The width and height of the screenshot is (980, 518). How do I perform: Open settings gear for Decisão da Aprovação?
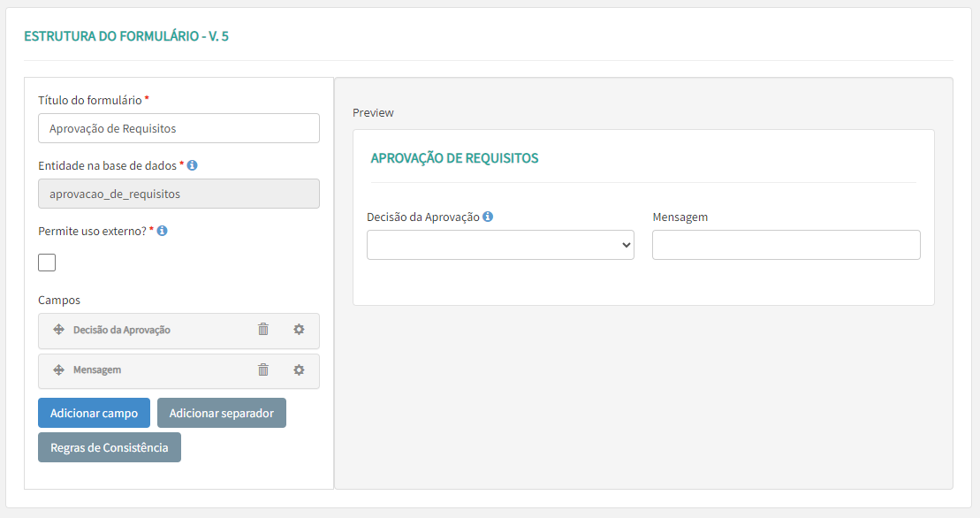[299, 330]
